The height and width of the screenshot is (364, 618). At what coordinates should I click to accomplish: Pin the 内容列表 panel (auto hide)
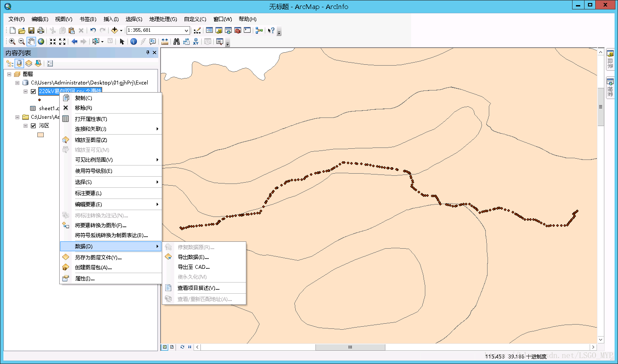click(148, 52)
